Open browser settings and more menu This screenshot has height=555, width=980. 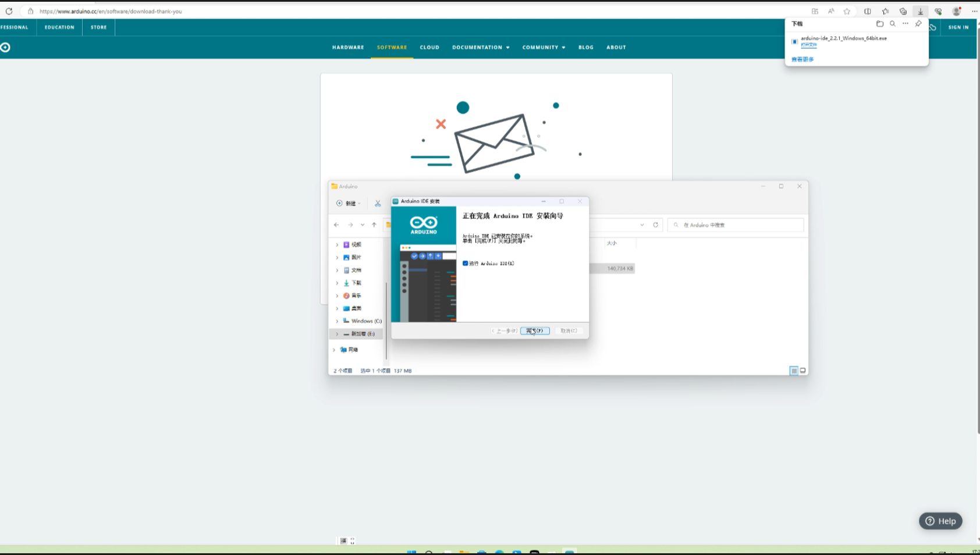974,11
